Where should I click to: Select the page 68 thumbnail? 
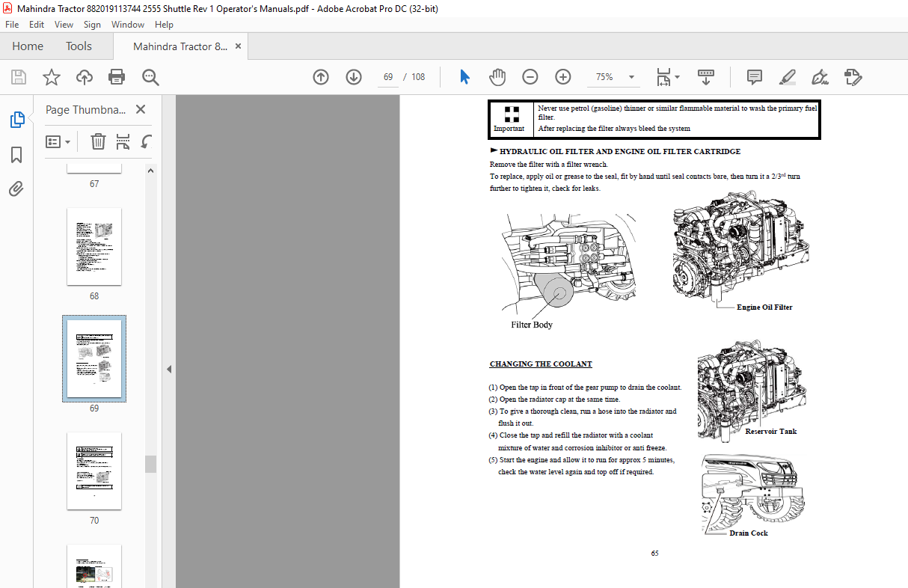point(94,247)
